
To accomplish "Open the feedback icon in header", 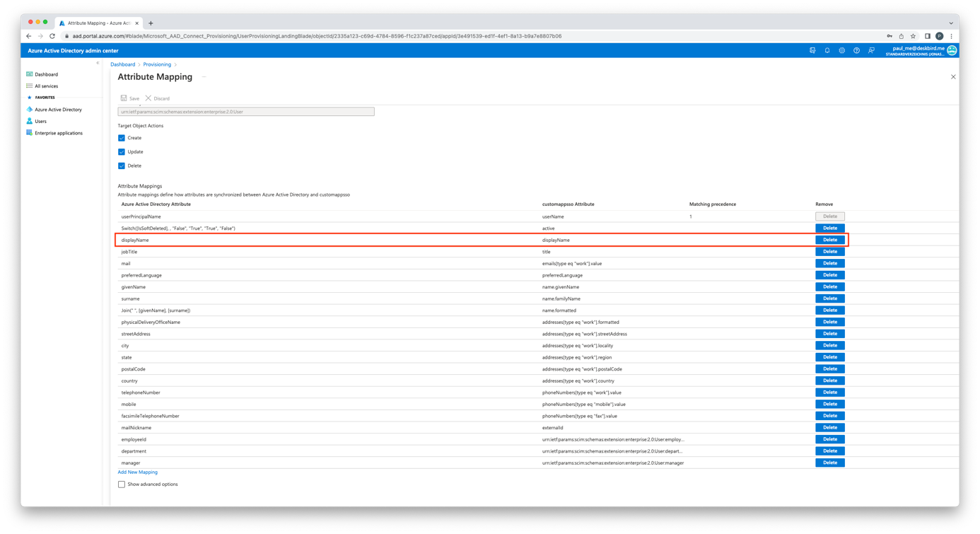I will click(x=871, y=51).
